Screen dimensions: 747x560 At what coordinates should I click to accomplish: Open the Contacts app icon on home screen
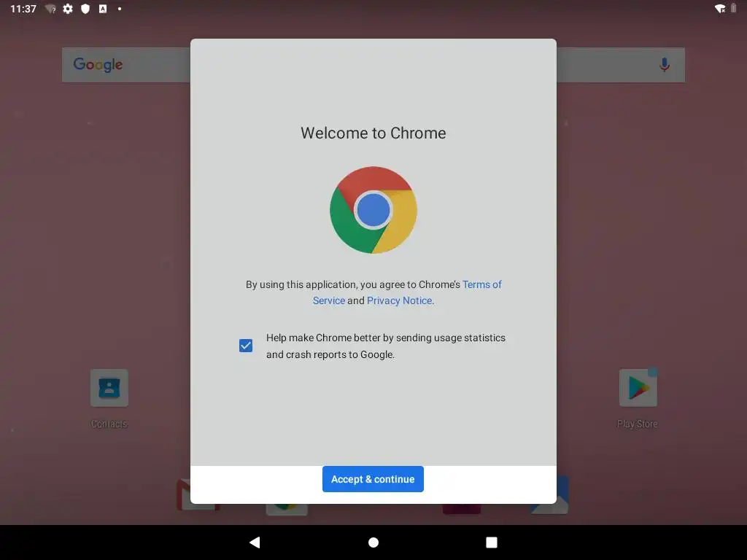click(x=109, y=388)
